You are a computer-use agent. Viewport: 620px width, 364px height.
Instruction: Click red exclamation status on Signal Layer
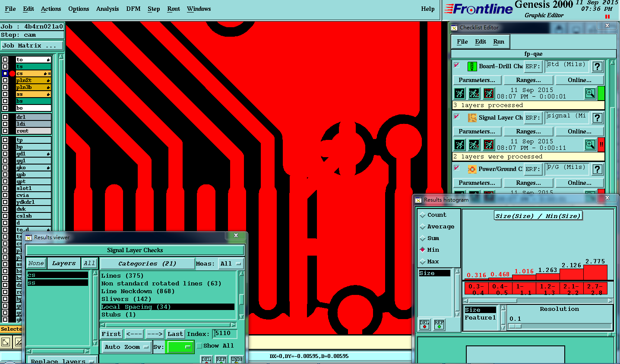pyautogui.click(x=601, y=145)
